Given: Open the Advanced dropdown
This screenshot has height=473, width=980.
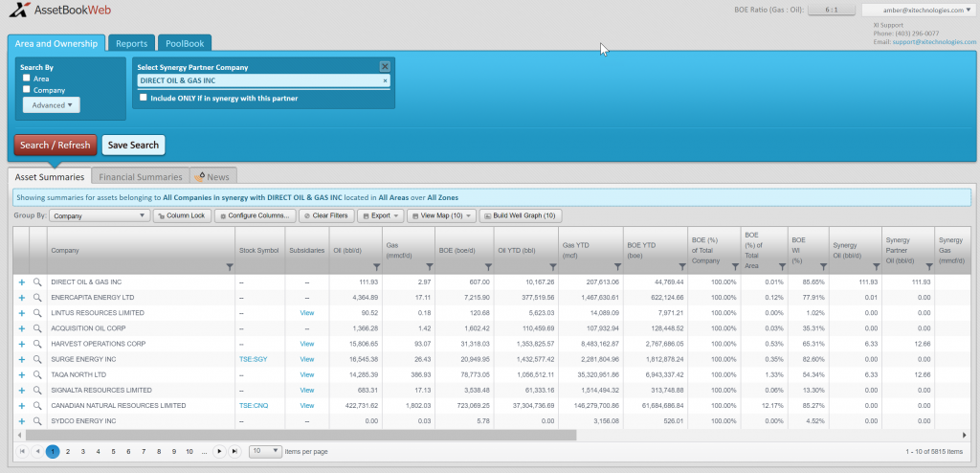Looking at the screenshot, I should pyautogui.click(x=52, y=105).
